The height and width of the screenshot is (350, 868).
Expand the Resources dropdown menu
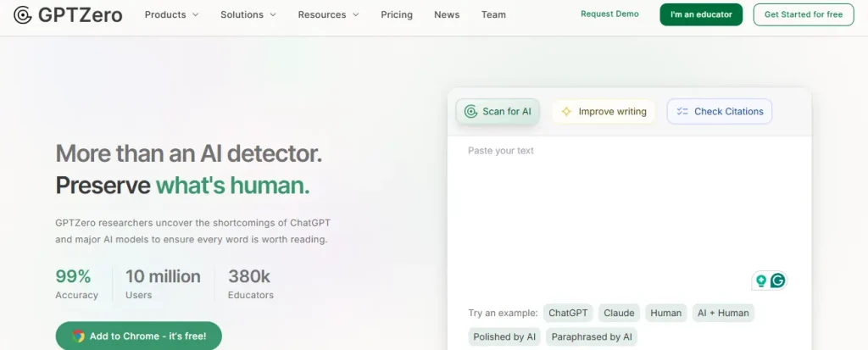coord(328,14)
